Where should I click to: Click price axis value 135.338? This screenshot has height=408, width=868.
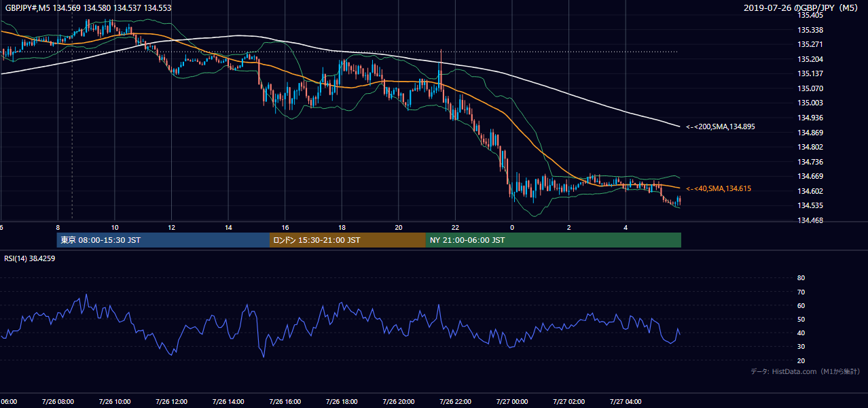click(x=810, y=30)
